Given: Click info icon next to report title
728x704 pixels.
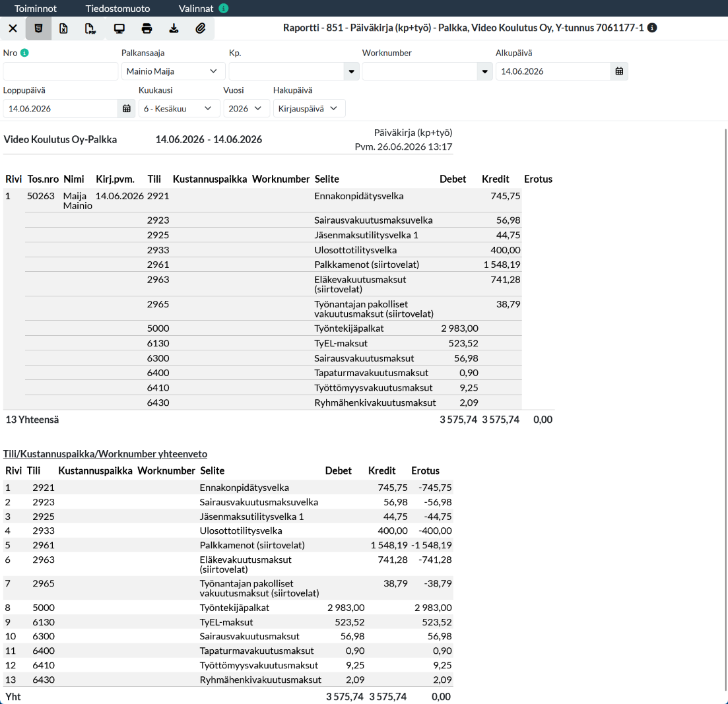Looking at the screenshot, I should pyautogui.click(x=652, y=28).
